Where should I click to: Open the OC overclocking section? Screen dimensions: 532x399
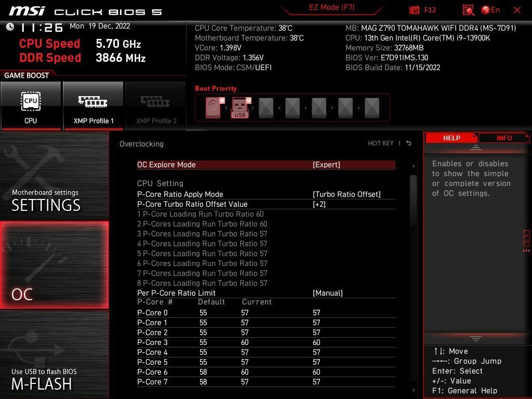(54, 265)
